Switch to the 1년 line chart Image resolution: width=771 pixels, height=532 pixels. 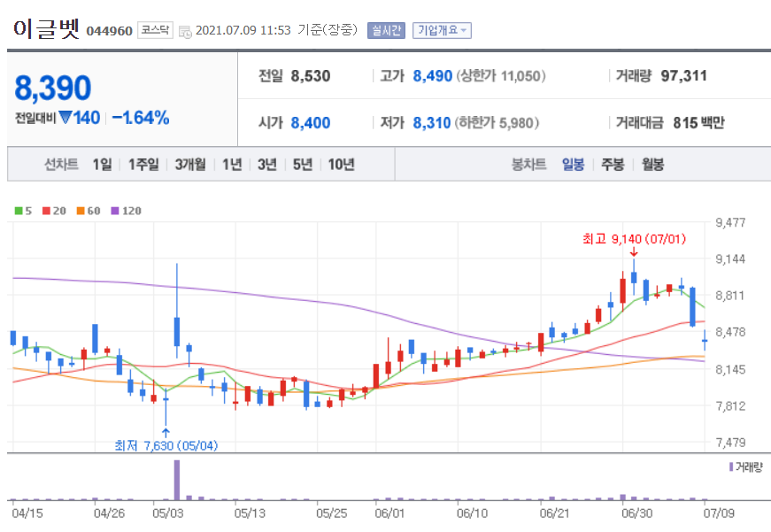tap(232, 165)
